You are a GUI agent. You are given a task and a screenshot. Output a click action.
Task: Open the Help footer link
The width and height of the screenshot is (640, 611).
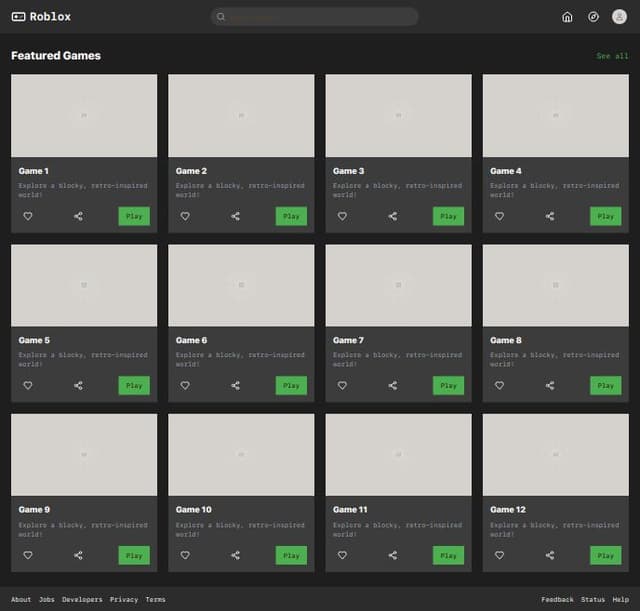pyautogui.click(x=620, y=600)
